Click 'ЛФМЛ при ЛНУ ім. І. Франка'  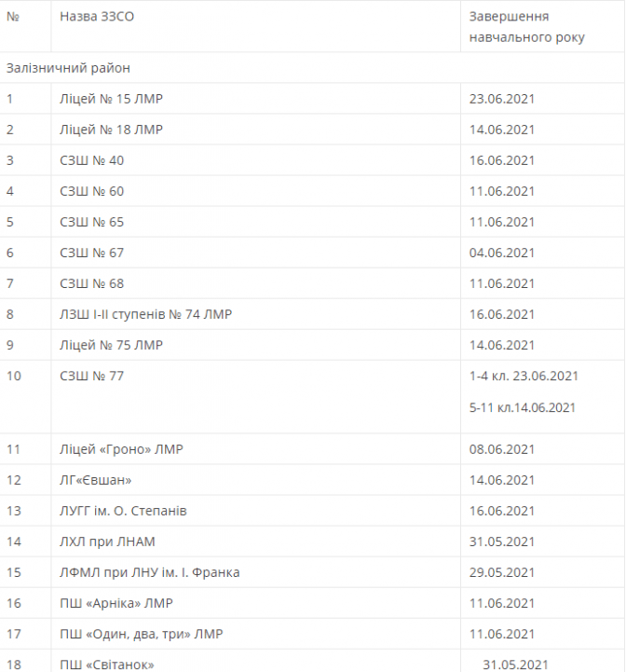pyautogui.click(x=149, y=572)
